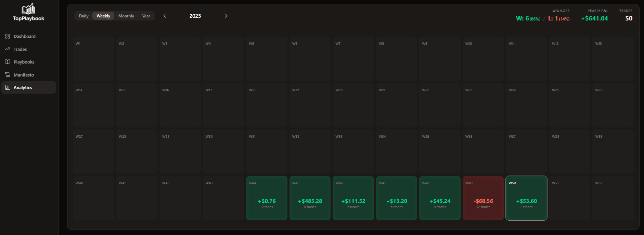Click the empty W20 week cell
This screenshot has height=235, width=644.
353,105
